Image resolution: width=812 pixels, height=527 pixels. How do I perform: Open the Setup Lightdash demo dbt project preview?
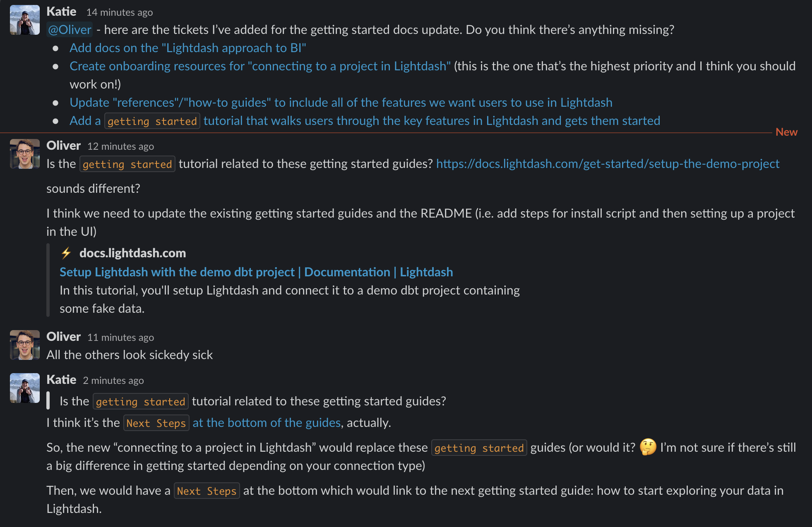256,272
